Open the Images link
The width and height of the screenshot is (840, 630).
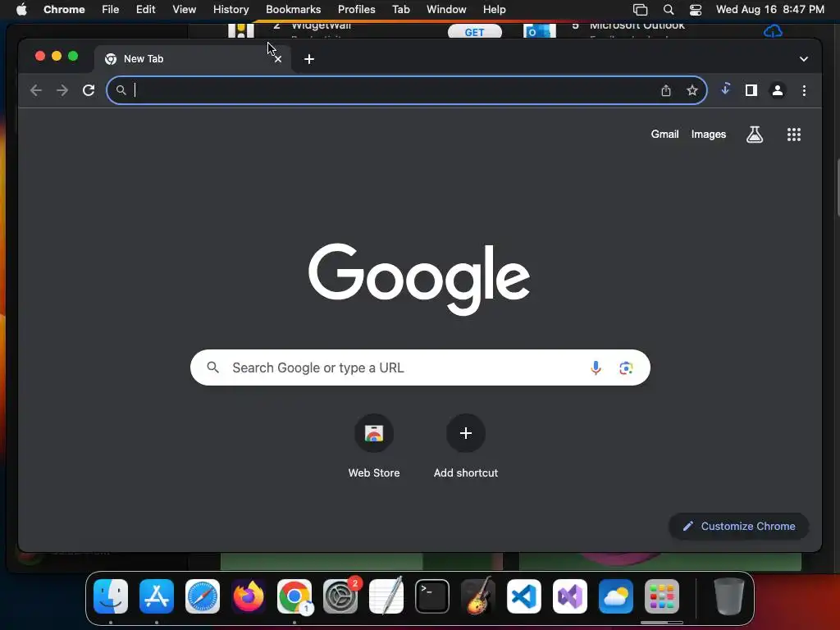708,135
